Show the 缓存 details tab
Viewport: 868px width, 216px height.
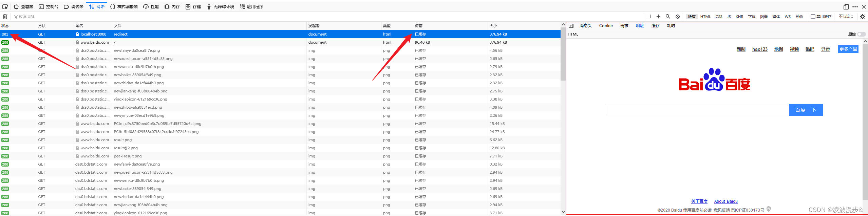pos(655,26)
